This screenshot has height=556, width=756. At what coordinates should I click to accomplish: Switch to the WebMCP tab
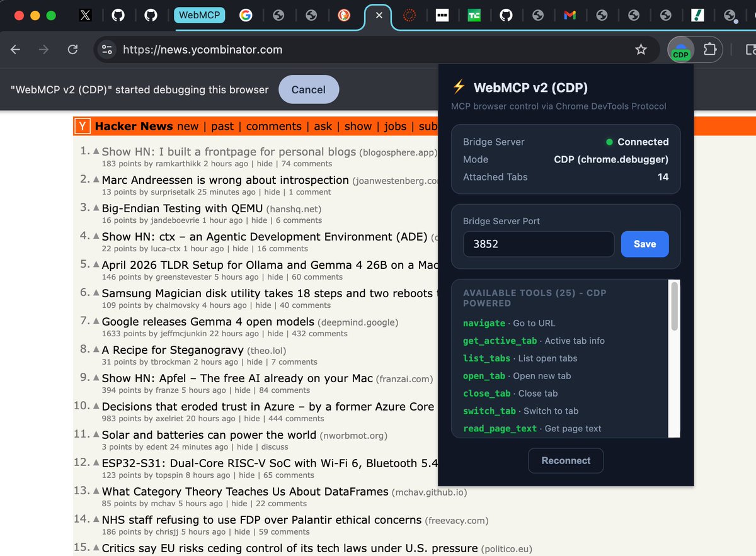[199, 15]
